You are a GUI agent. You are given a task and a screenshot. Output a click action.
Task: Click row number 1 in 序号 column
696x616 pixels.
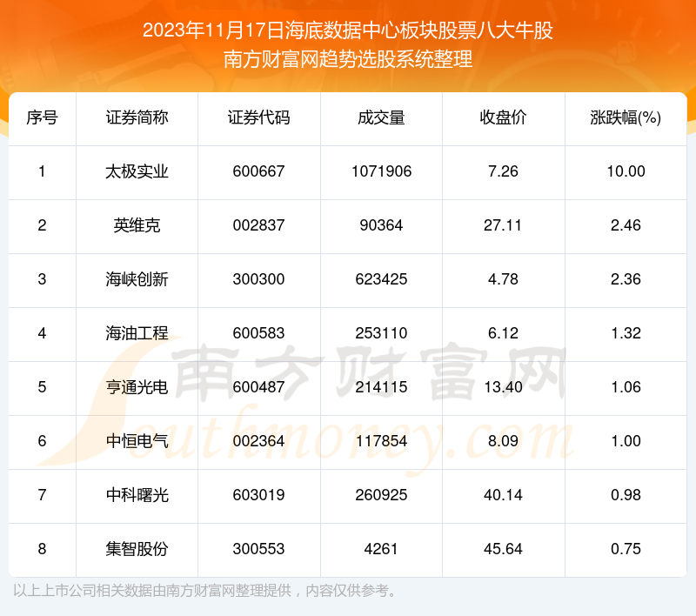click(42, 171)
